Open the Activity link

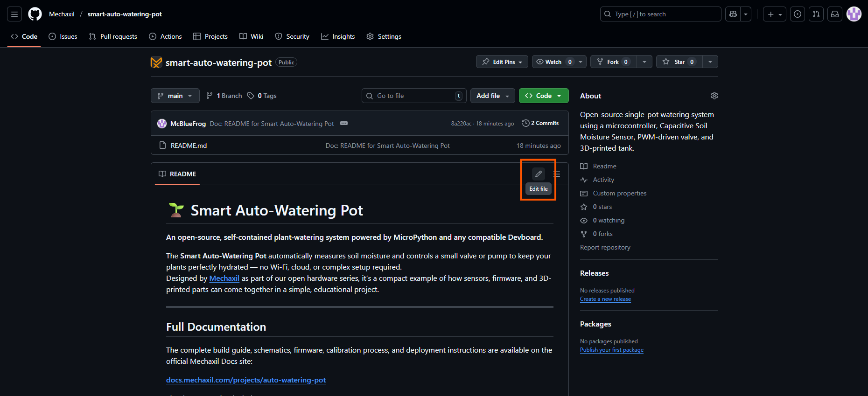coord(597,180)
